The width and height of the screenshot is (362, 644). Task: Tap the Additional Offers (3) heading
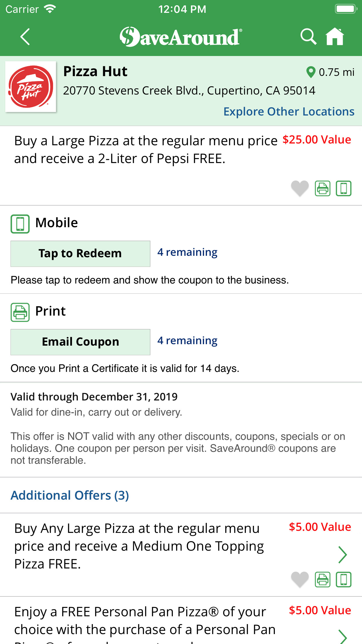pos(70,495)
